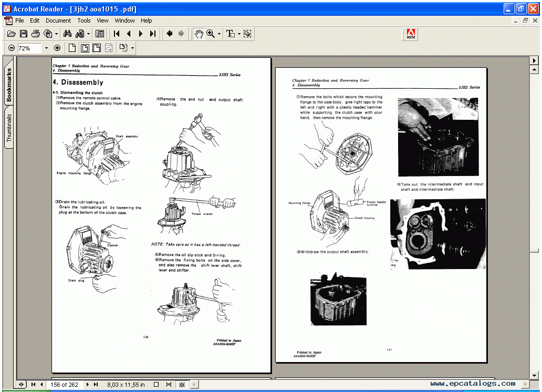Click the '8,03 x 11,55 in' page size
This screenshot has height=392, width=542.
(x=126, y=385)
